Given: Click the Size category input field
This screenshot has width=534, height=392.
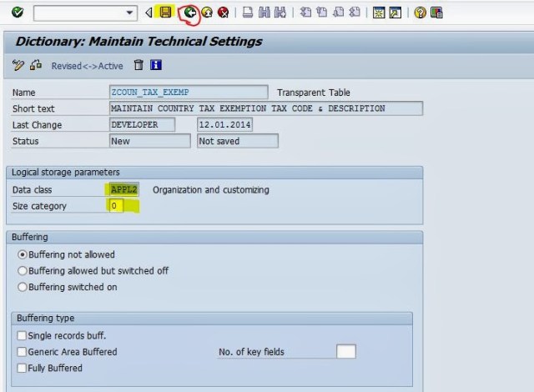Looking at the screenshot, I should click(116, 206).
